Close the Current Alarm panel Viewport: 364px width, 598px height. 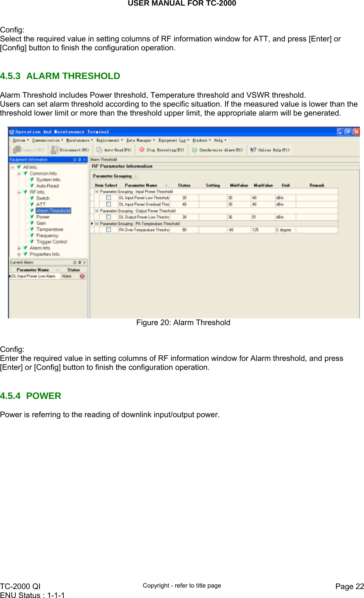84,262
